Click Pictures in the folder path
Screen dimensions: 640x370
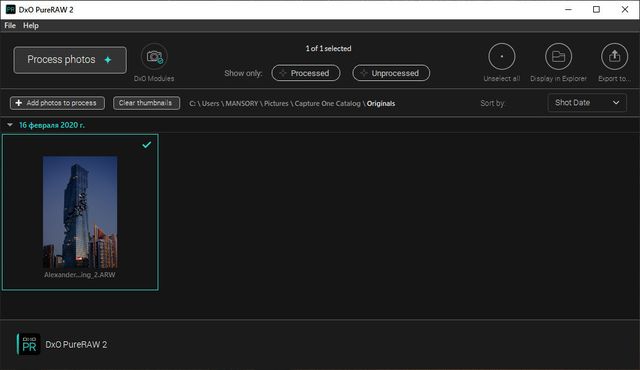pyautogui.click(x=276, y=104)
